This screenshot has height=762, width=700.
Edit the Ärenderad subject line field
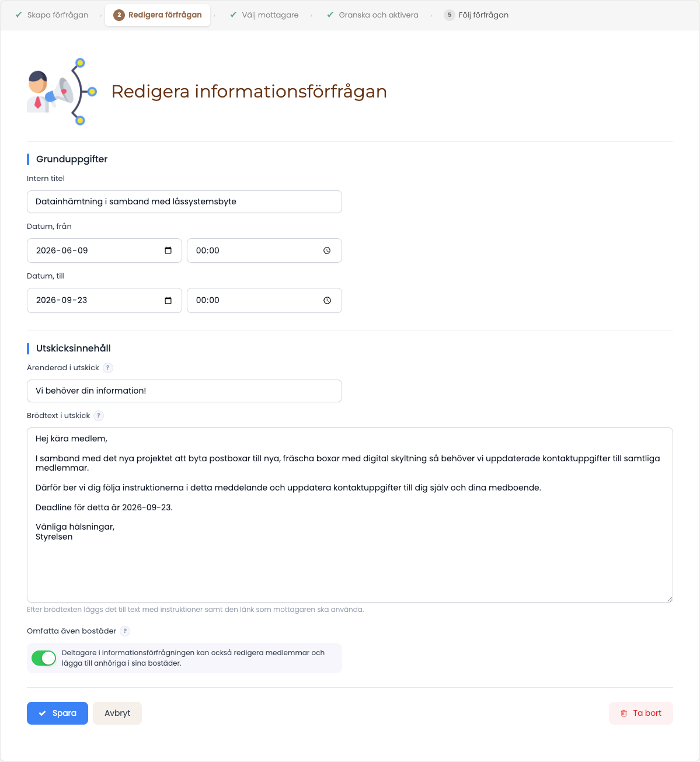[184, 391]
